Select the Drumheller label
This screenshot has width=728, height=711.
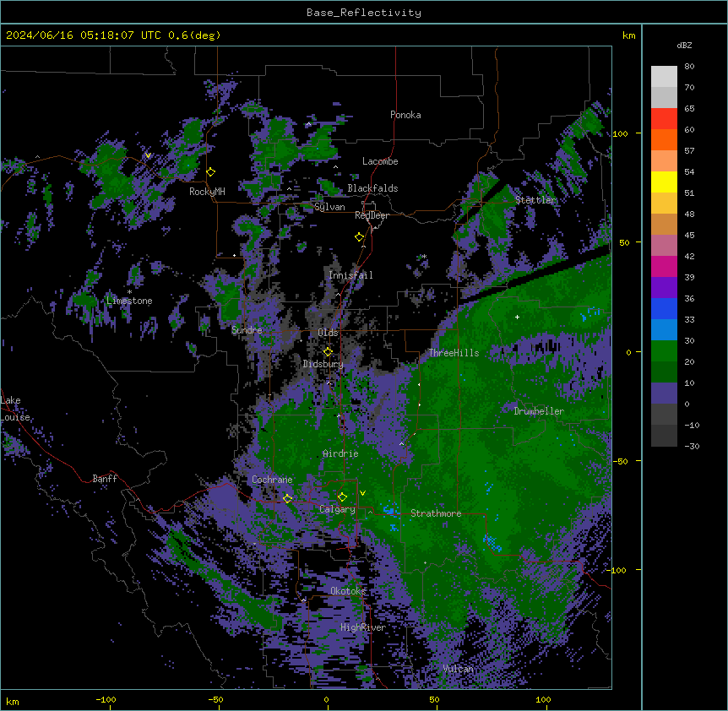(x=539, y=411)
